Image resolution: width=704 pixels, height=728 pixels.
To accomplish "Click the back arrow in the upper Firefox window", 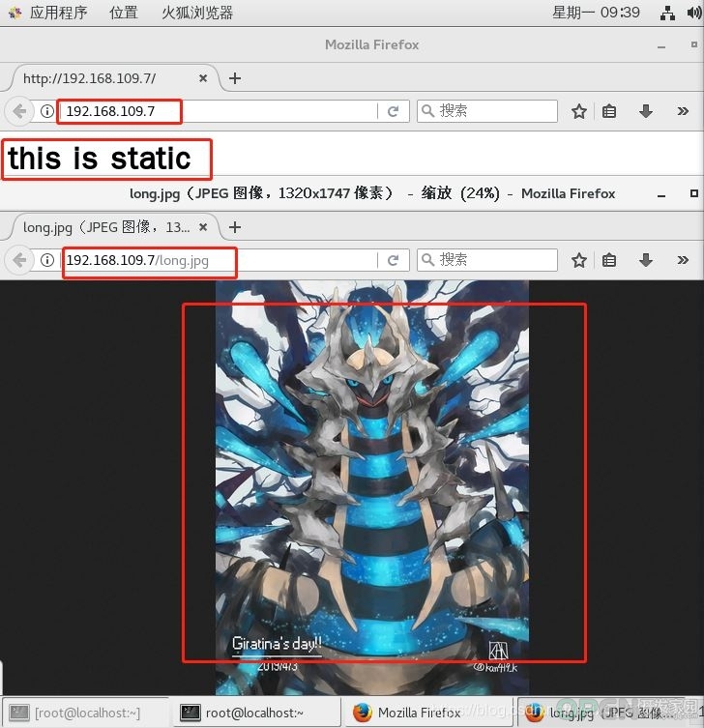I will click(19, 111).
